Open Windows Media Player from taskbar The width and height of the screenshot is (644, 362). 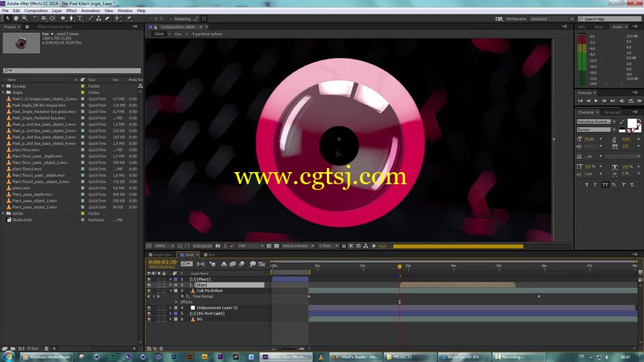[47, 357]
